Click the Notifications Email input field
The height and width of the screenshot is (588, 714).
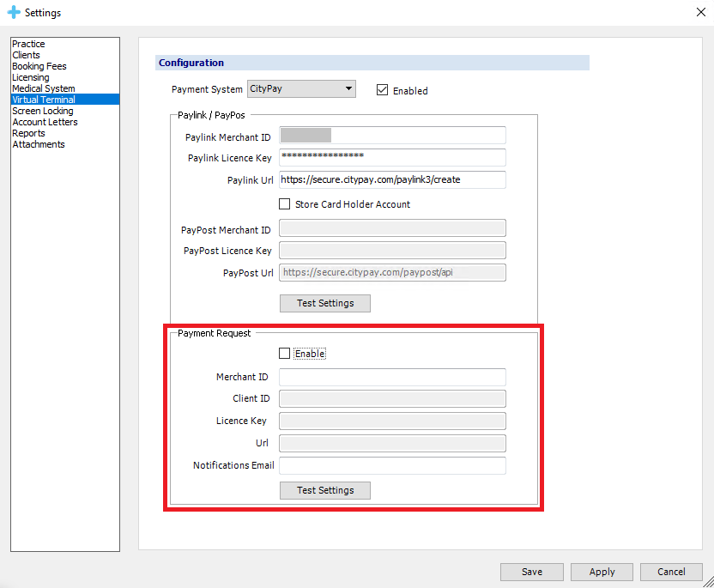point(392,465)
